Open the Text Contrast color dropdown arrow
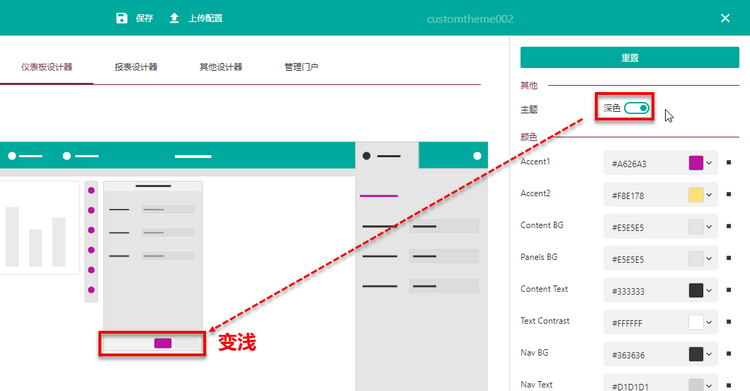 [x=709, y=323]
